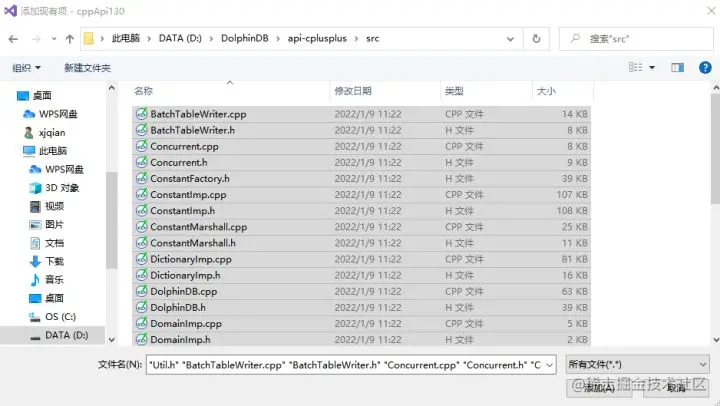
Task: Click the ConstantFactory.h file icon
Action: pos(142,178)
